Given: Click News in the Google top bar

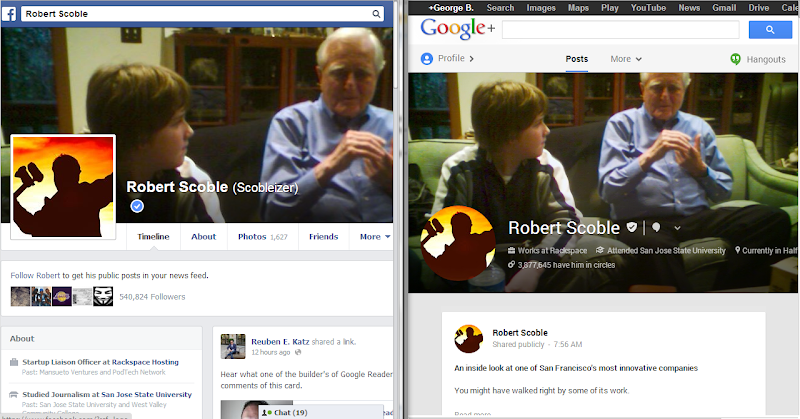Looking at the screenshot, I should [689, 8].
